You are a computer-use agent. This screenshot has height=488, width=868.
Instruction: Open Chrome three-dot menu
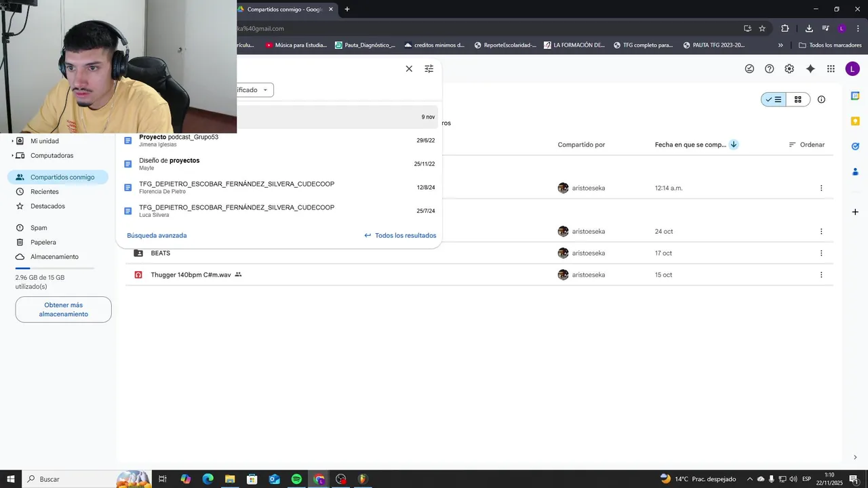click(858, 28)
